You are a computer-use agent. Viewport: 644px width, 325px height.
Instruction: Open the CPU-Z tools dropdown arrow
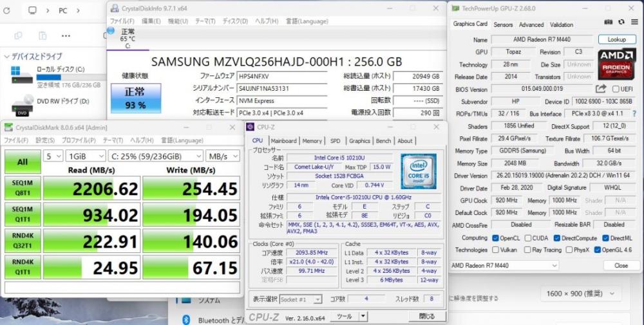pos(363,317)
